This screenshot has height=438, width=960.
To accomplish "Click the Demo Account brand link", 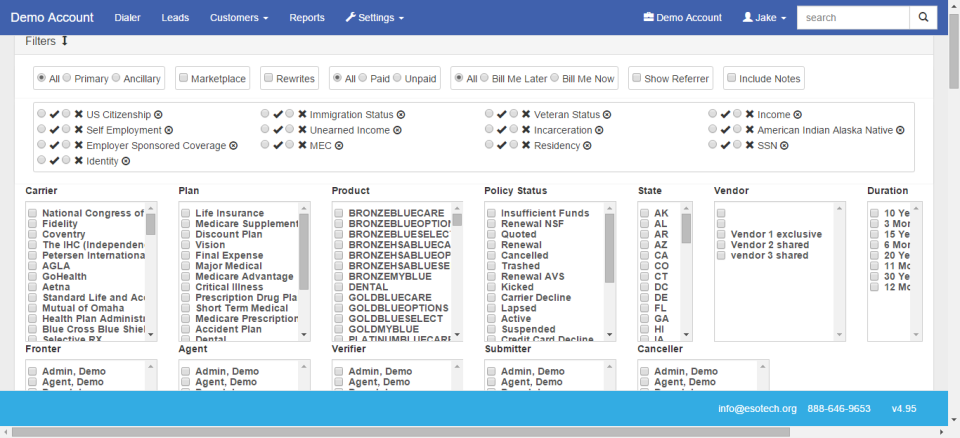I will pyautogui.click(x=52, y=17).
